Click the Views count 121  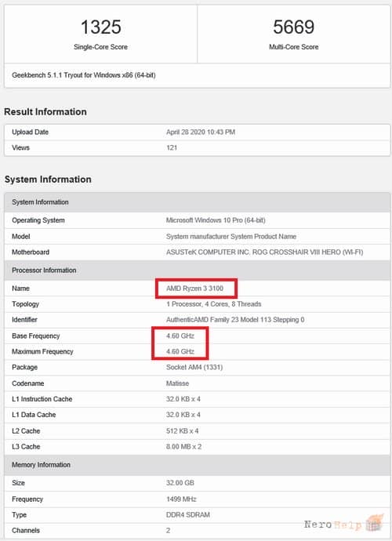point(172,147)
